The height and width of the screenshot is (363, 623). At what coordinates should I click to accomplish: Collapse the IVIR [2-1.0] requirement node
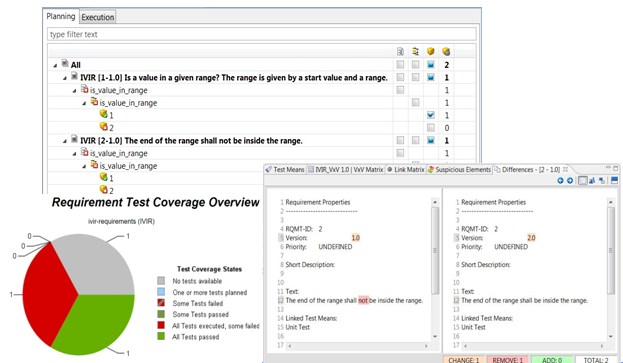tap(65, 141)
